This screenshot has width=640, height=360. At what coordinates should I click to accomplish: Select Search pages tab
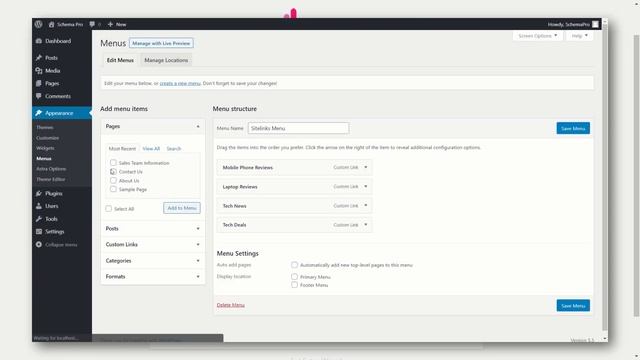click(x=173, y=149)
